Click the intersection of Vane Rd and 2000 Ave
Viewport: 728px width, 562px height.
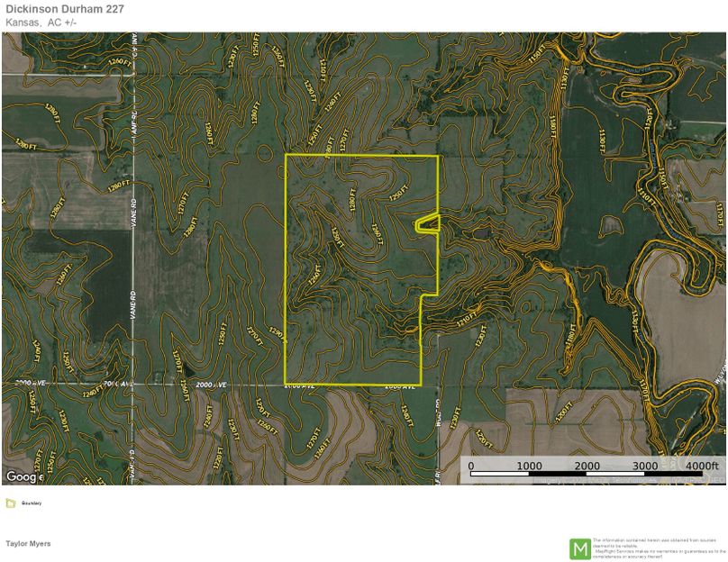point(133,385)
